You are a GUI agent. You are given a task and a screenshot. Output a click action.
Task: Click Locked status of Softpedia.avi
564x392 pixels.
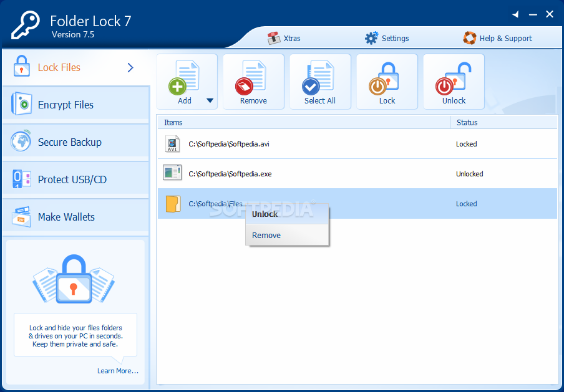pos(467,144)
